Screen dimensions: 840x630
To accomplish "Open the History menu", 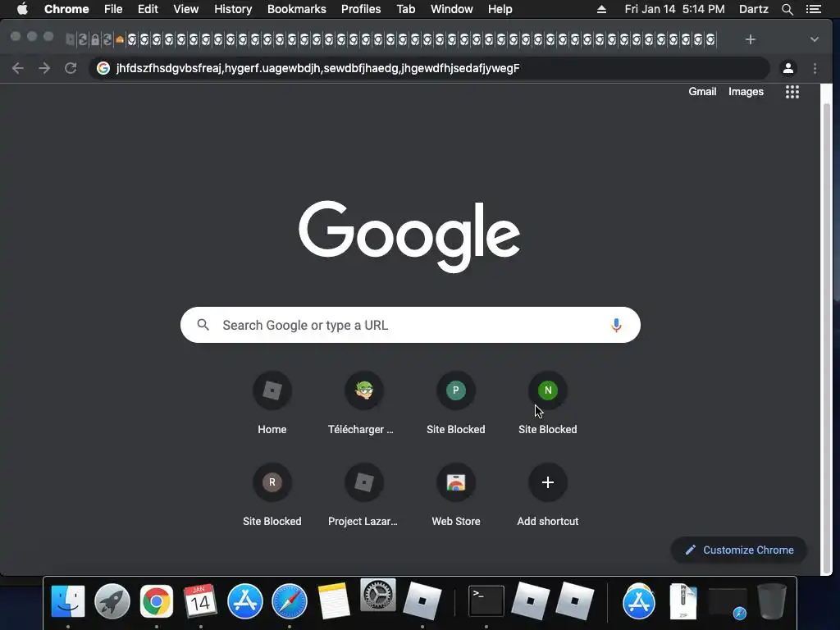I will click(233, 9).
